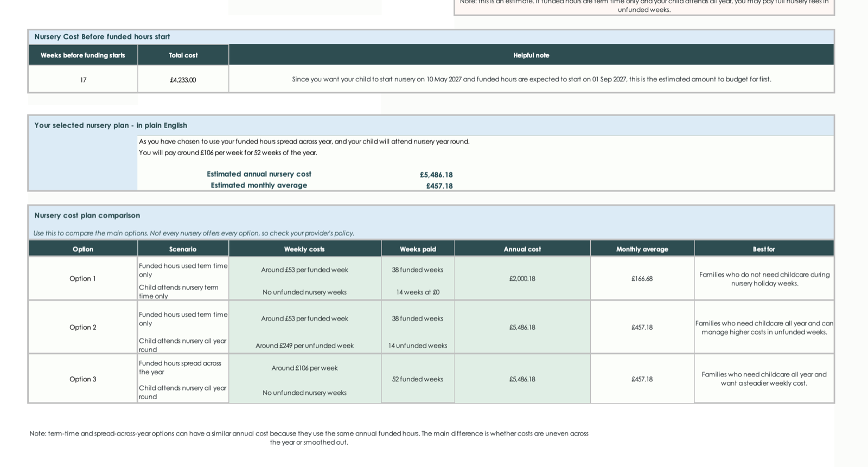Select the '14 weeks at £0' cell
Screen dimensions: 868x467
418,292
